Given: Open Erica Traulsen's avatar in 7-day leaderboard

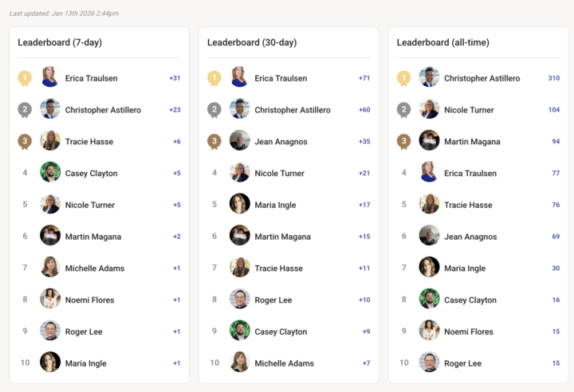Looking at the screenshot, I should 50,76.
